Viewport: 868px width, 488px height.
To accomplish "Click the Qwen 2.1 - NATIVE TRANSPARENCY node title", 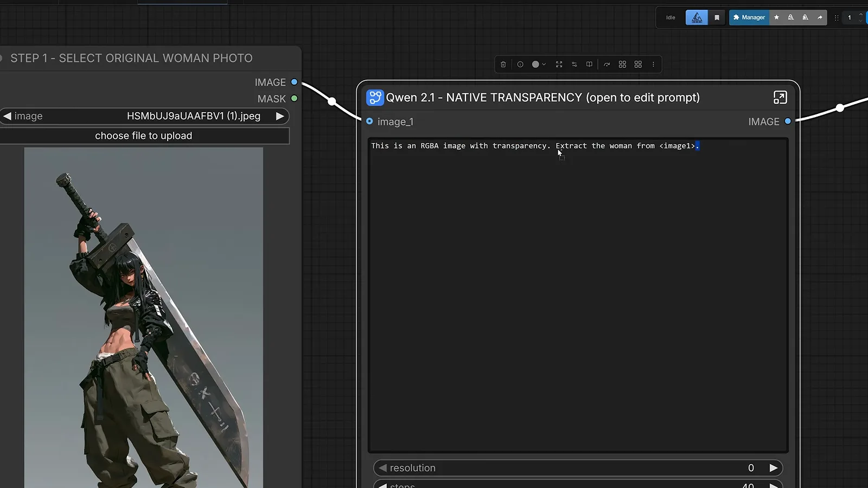I will pos(542,98).
